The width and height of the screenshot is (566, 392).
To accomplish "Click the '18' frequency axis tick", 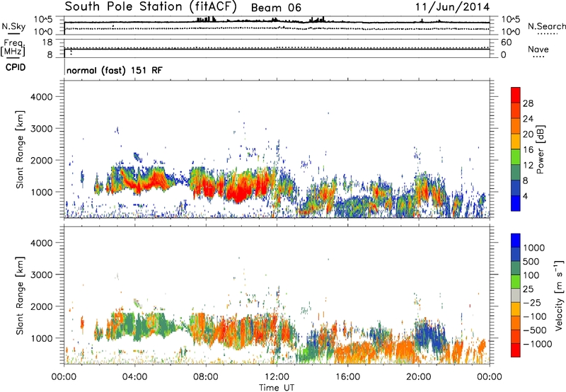I will (47, 42).
